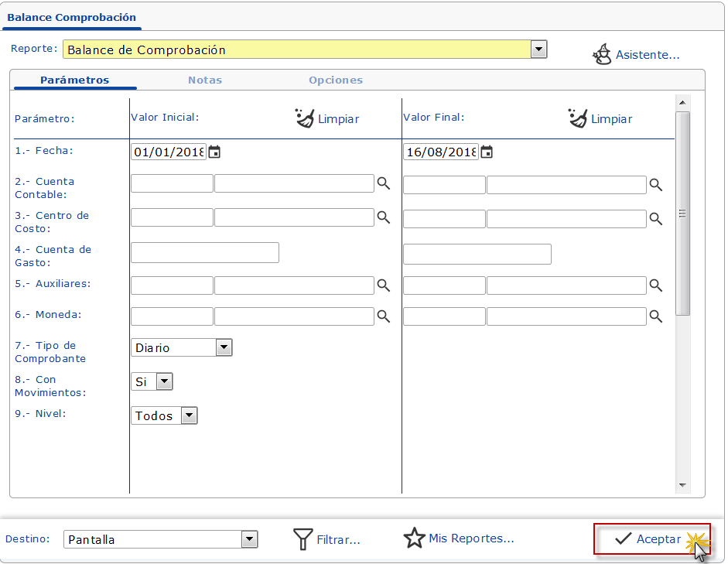Image resolution: width=728 pixels, height=564 pixels.
Task: Expand Tipo de Comprobante Diario dropdown
Action: [x=224, y=347]
